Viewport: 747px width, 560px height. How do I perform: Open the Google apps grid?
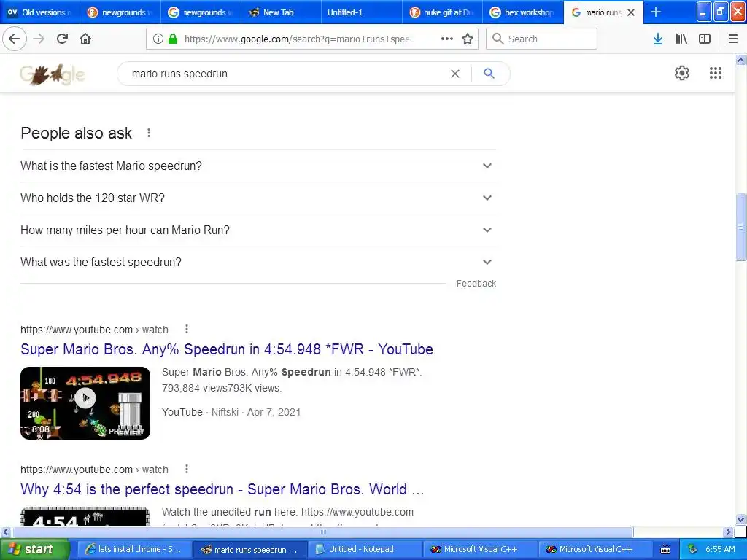coord(715,73)
